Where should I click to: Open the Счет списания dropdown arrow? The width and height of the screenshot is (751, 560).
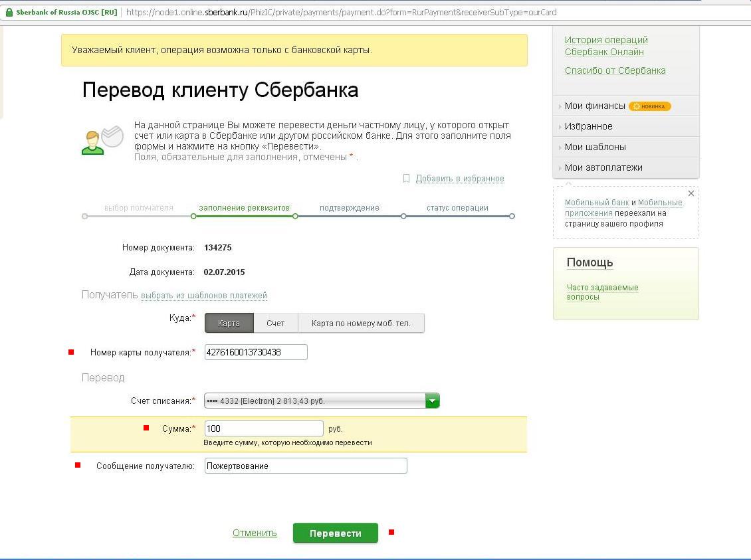[432, 401]
